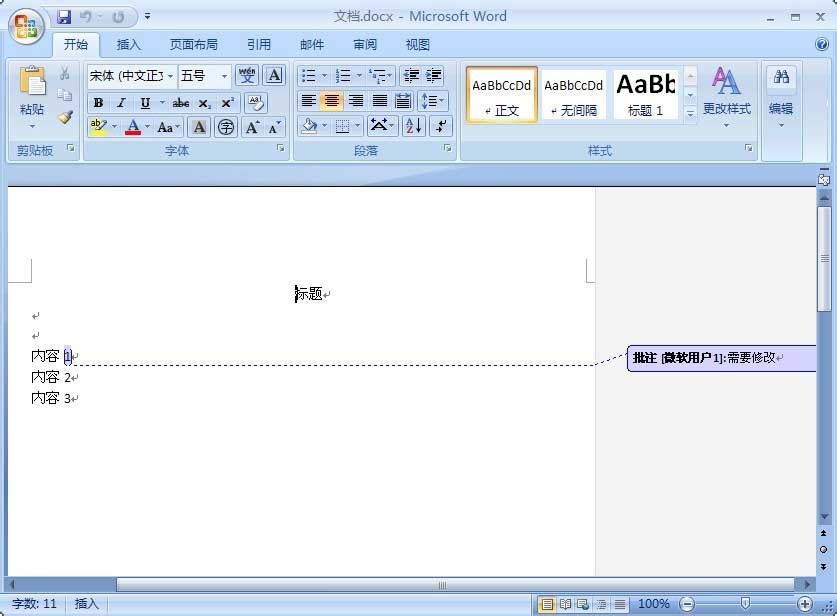Click the Office button
The width and height of the screenshot is (837, 616).
click(27, 26)
